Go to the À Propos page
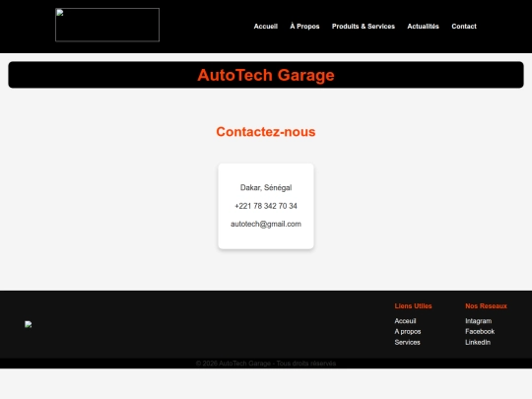 click(x=304, y=27)
